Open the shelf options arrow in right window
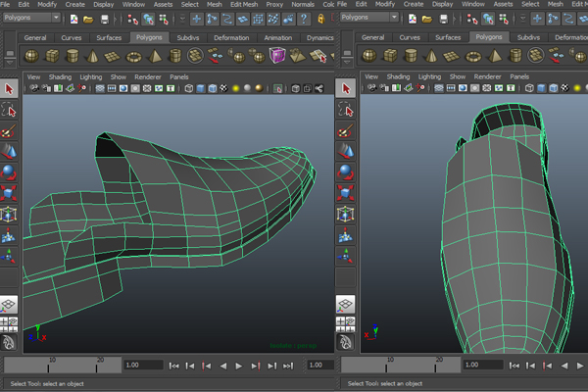The height and width of the screenshot is (392, 588). point(347,63)
